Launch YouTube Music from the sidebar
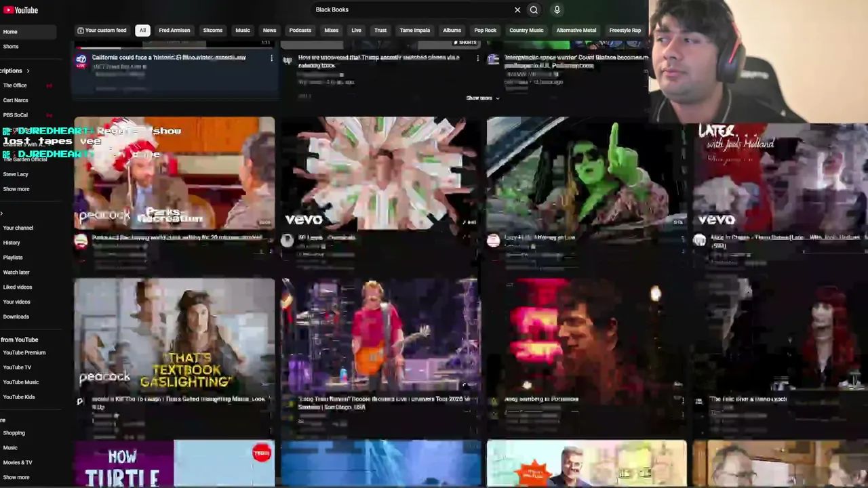The height and width of the screenshot is (488, 868). pos(21,382)
